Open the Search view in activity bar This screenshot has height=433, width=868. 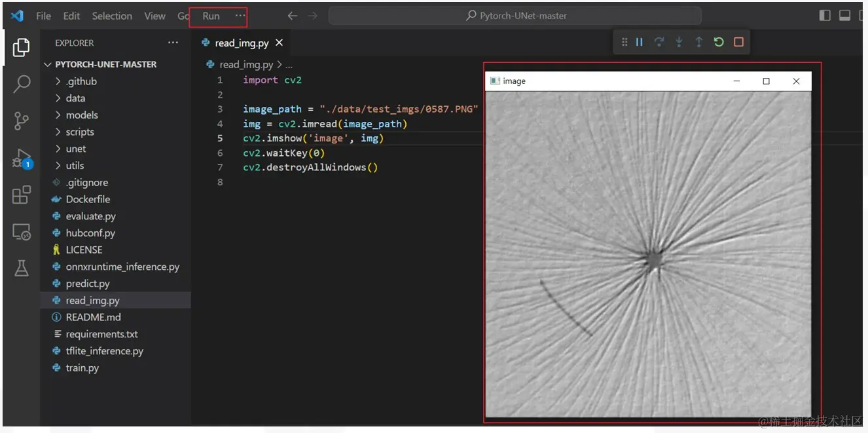click(22, 84)
